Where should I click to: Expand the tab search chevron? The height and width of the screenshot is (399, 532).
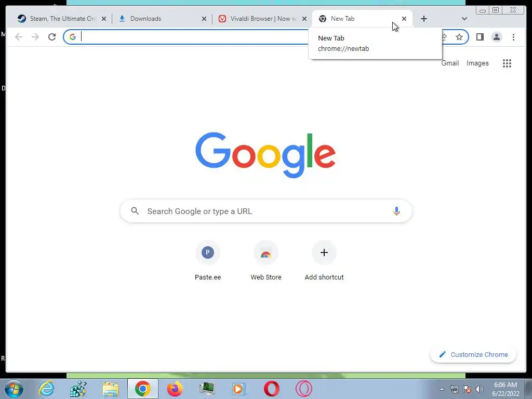tap(464, 19)
